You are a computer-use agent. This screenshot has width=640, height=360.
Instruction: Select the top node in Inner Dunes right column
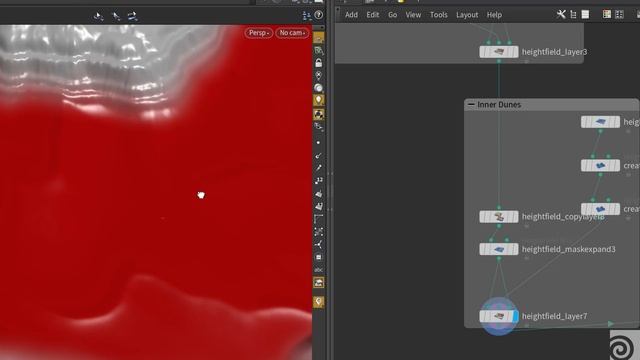tap(600, 122)
